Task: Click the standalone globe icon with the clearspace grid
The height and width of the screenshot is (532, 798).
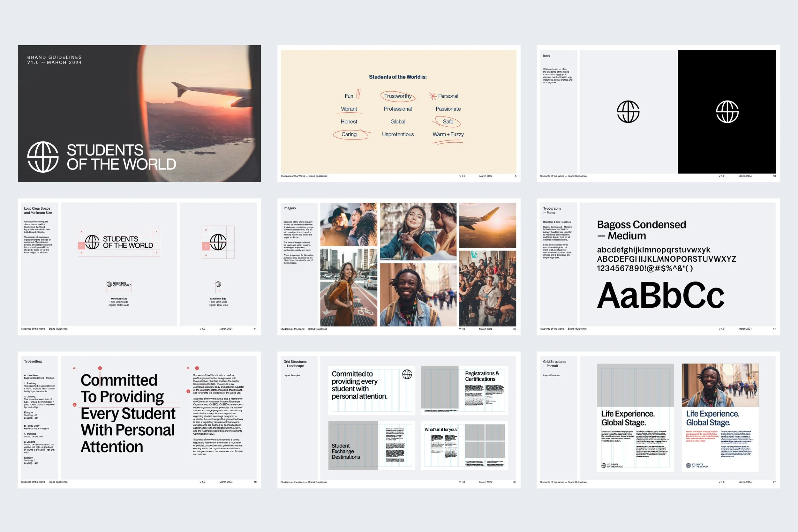Action: tap(218, 242)
